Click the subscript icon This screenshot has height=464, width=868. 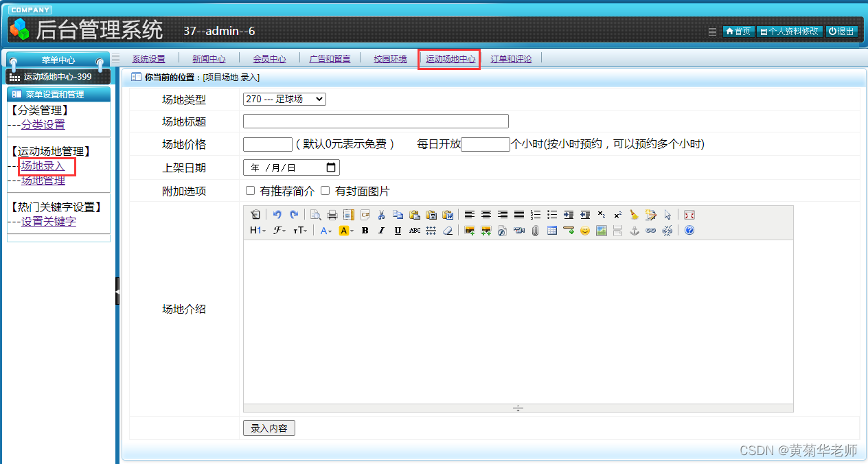pyautogui.click(x=602, y=215)
